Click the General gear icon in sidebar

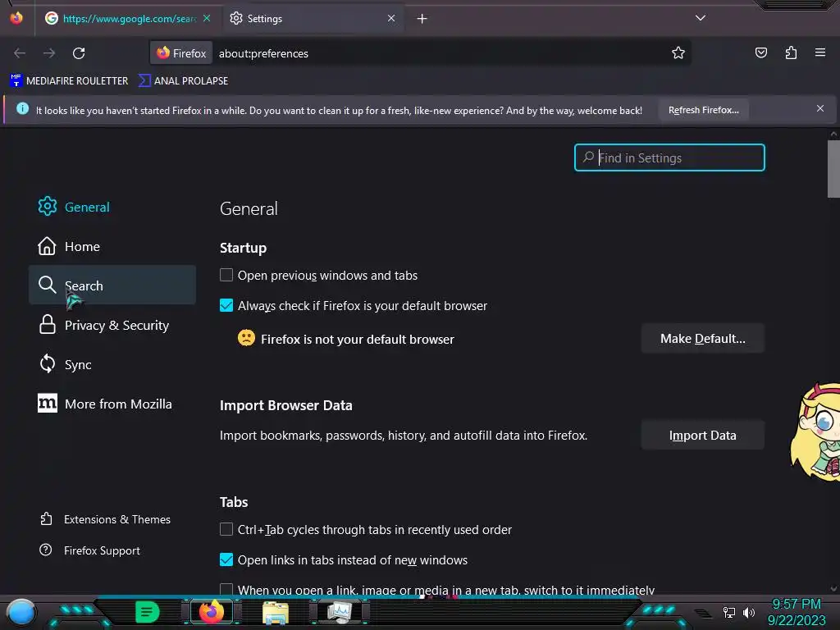(x=47, y=206)
